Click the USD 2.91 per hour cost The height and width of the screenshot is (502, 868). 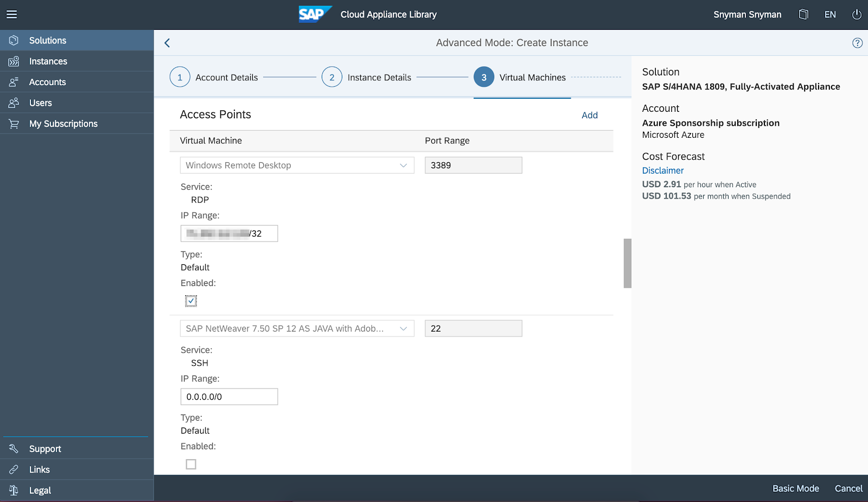(x=699, y=185)
